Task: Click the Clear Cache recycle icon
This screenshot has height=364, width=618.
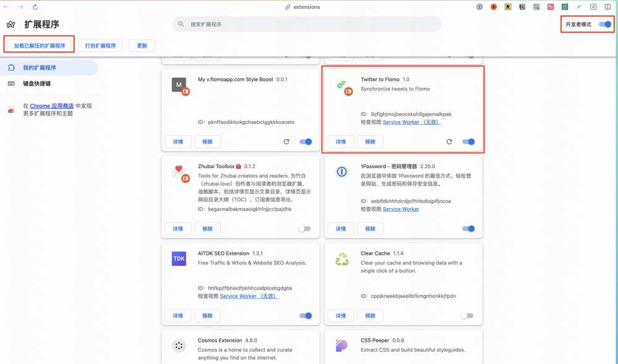Action: coord(342,259)
